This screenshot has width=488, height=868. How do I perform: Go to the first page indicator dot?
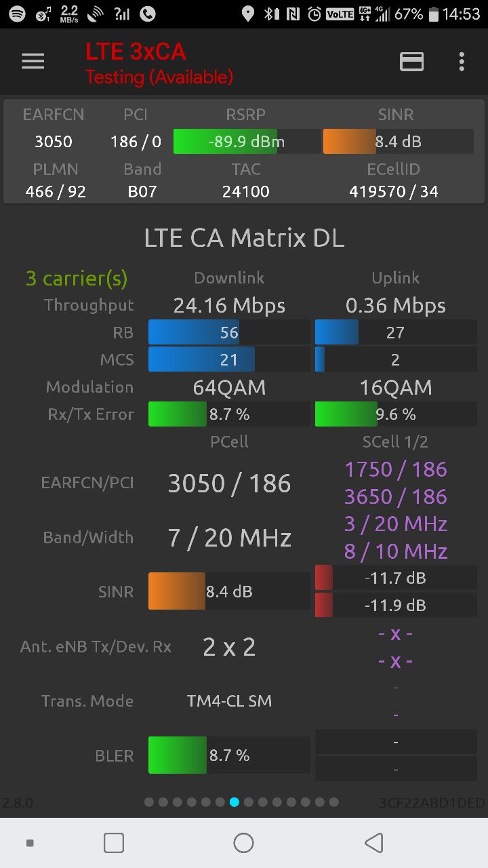pyautogui.click(x=149, y=802)
